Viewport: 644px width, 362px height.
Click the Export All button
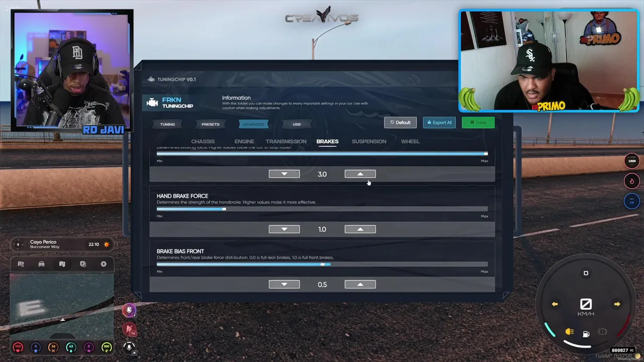pyautogui.click(x=439, y=123)
